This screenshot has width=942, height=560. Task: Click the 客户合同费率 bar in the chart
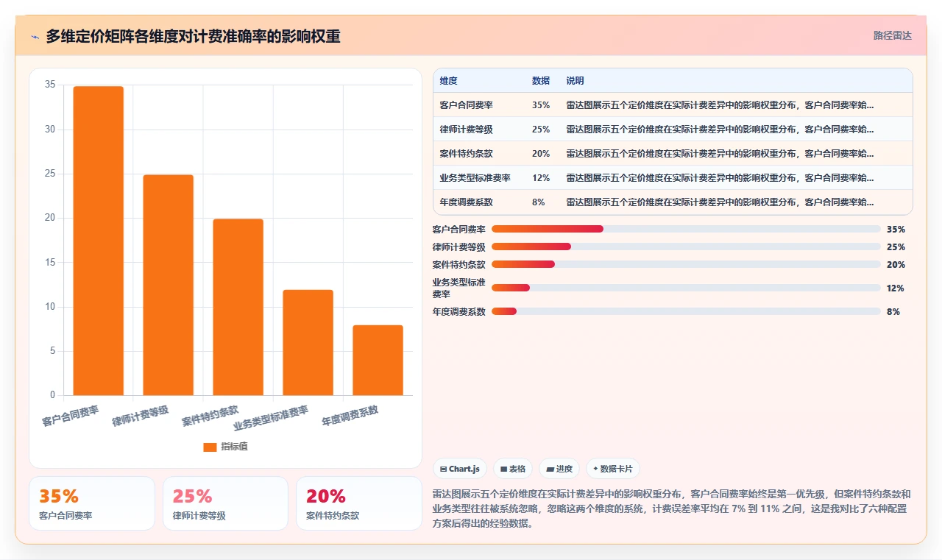pos(99,241)
